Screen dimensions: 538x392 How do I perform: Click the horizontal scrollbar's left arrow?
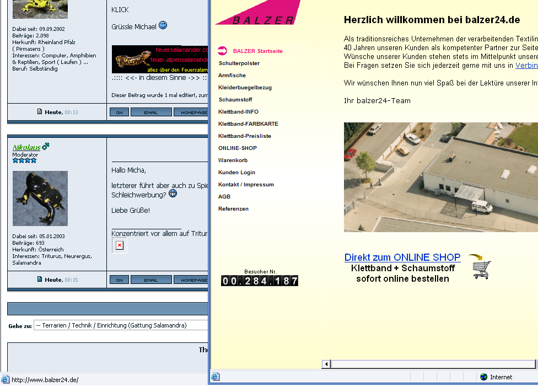(x=326, y=364)
